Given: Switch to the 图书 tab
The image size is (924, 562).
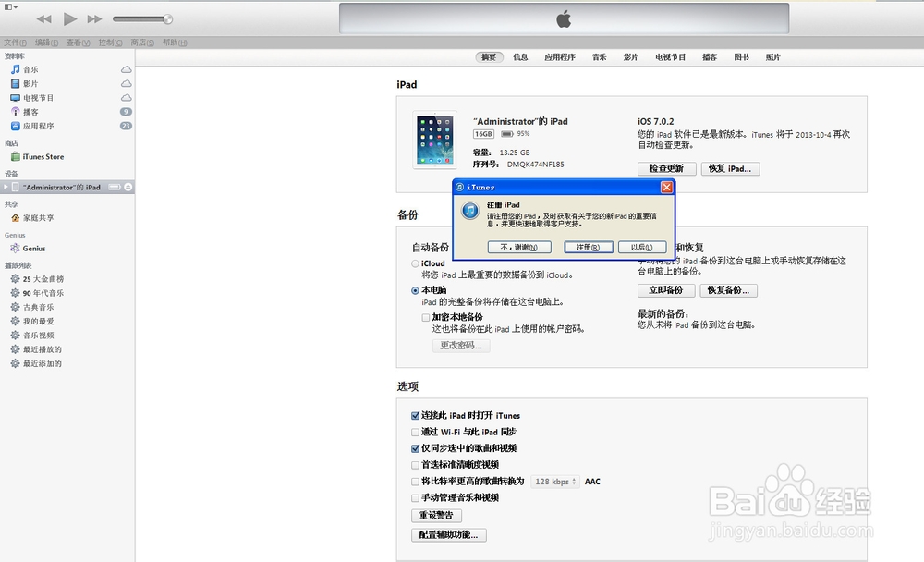Looking at the screenshot, I should click(742, 57).
